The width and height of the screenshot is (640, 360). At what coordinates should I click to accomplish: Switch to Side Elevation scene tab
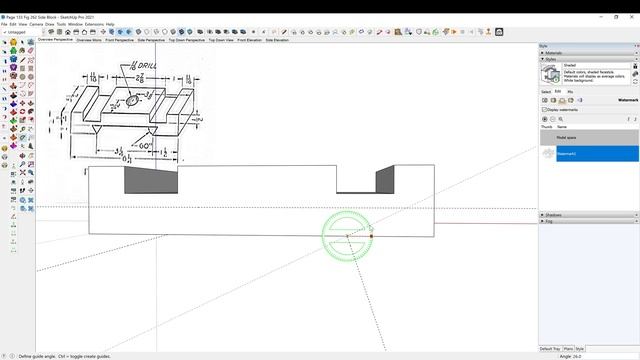pyautogui.click(x=277, y=40)
